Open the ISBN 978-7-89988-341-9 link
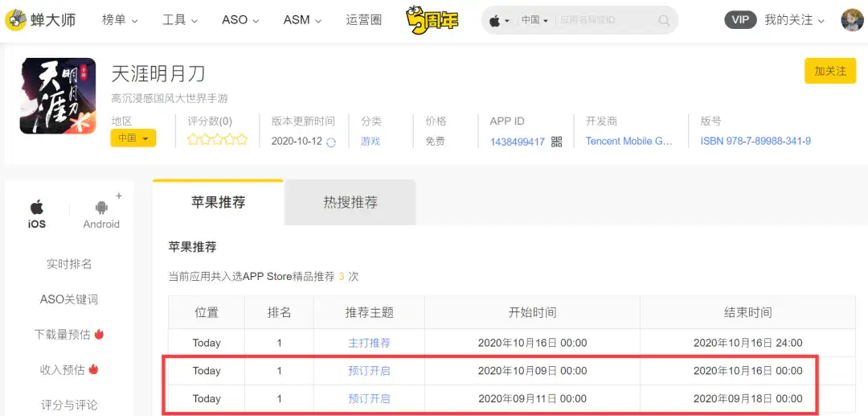868x416 pixels. [x=755, y=142]
